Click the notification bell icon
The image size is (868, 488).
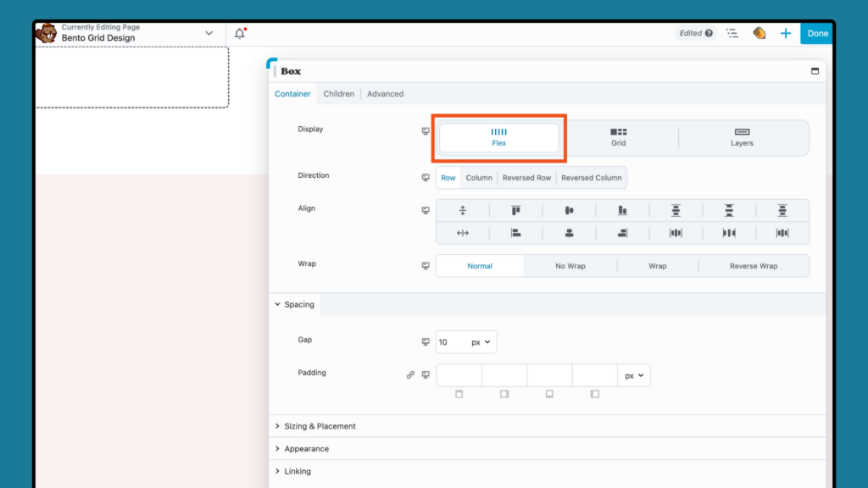pyautogui.click(x=239, y=31)
